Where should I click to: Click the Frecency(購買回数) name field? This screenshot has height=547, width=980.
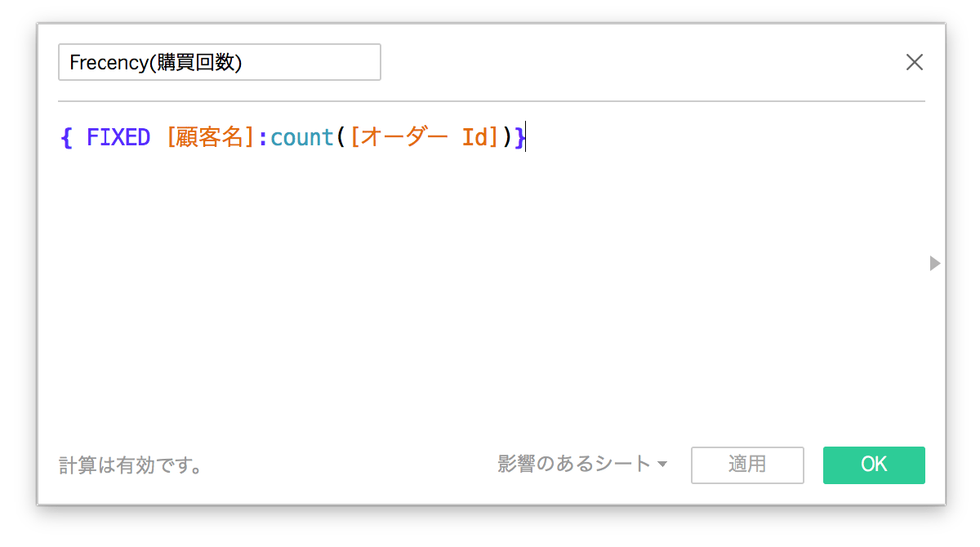[219, 63]
